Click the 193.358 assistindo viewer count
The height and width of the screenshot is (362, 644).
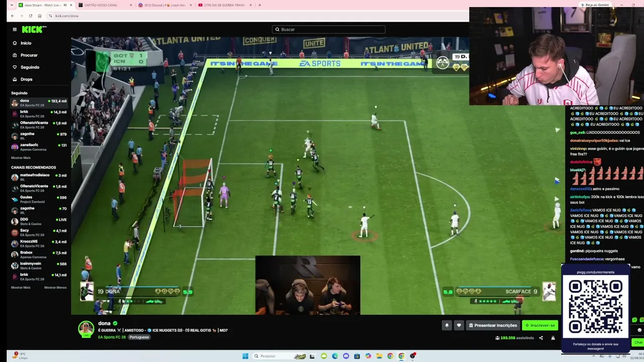515,338
